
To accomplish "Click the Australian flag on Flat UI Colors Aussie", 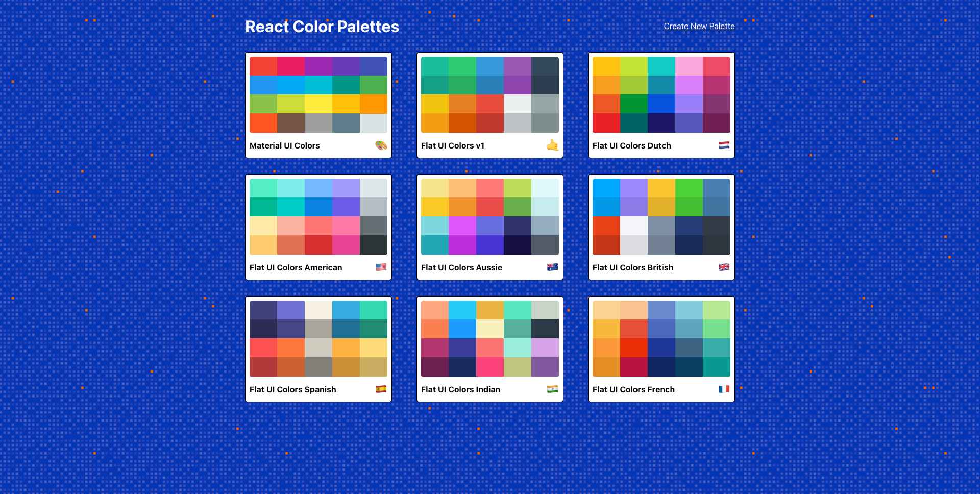I will [552, 267].
